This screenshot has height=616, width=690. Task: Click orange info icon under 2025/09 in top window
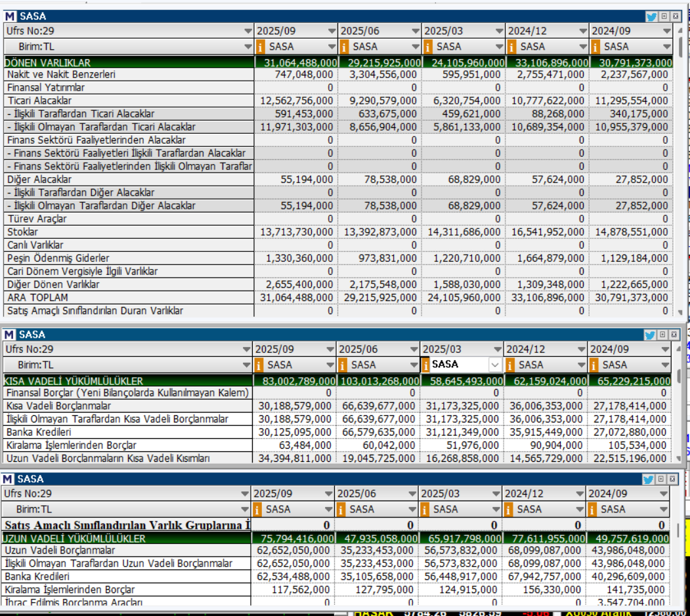click(260, 47)
